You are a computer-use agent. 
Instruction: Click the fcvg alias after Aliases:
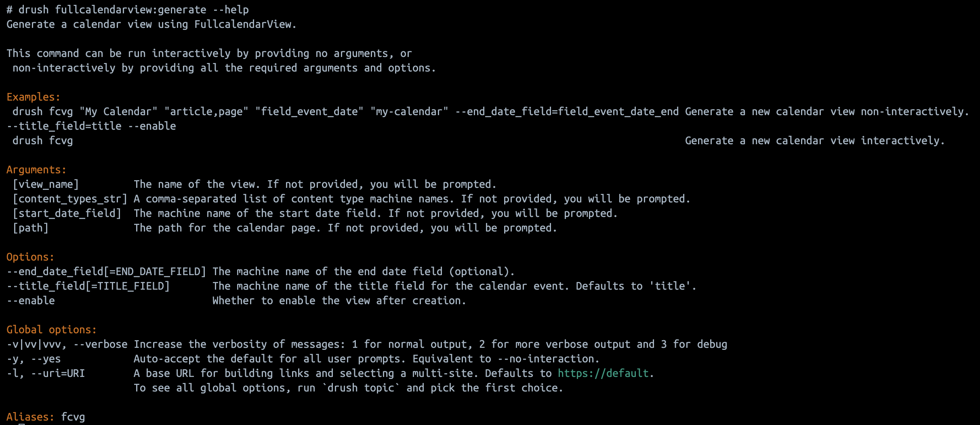pos(73,417)
